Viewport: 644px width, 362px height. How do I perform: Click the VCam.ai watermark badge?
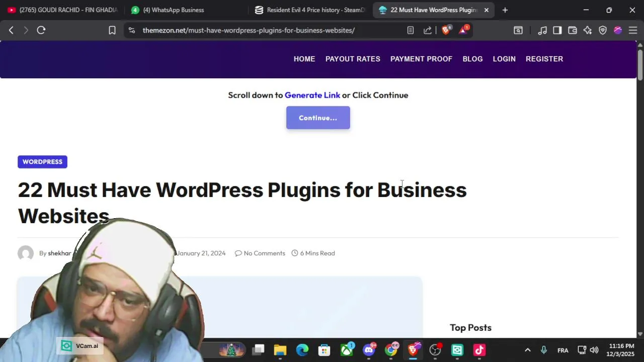(80, 346)
